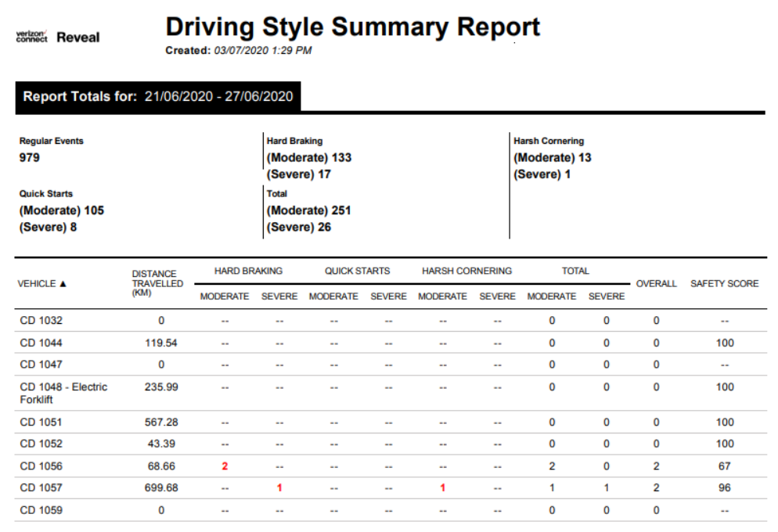Click total severe 1 for CD 1057
The width and height of the screenshot is (778, 532).
(x=607, y=488)
